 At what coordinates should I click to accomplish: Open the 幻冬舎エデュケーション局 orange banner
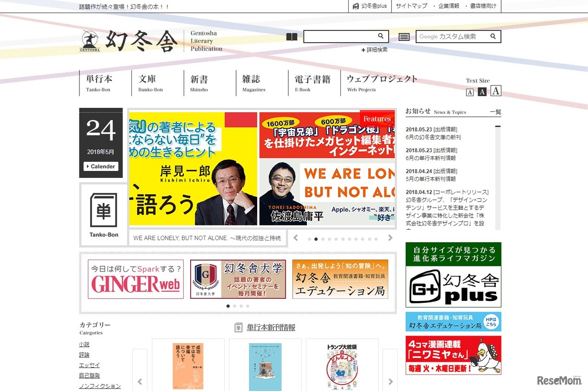tap(340, 279)
